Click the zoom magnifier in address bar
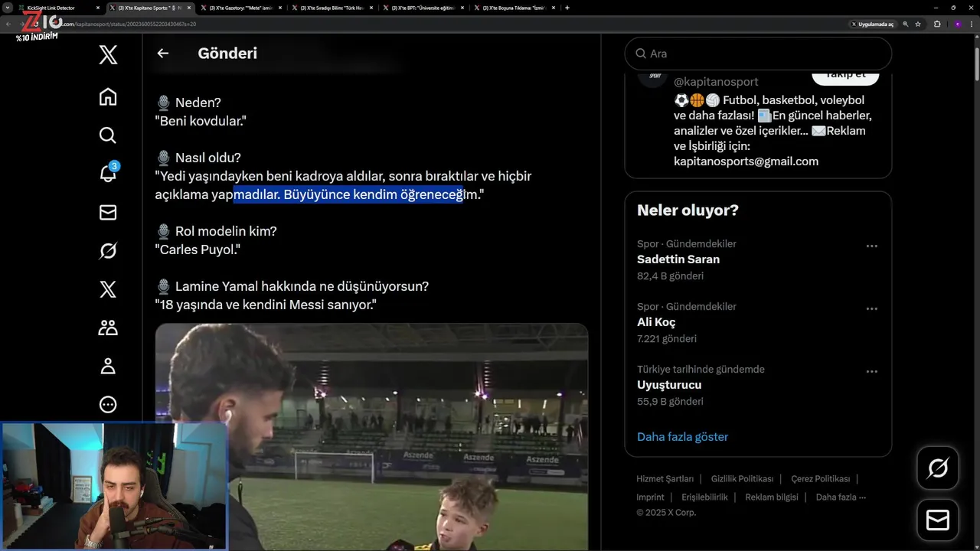The height and width of the screenshot is (551, 980). click(906, 24)
